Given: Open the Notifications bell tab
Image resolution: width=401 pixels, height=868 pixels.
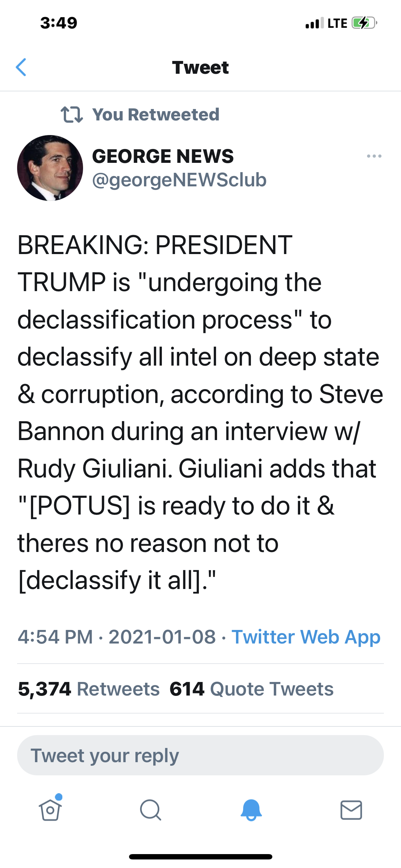Looking at the screenshot, I should coord(251,810).
